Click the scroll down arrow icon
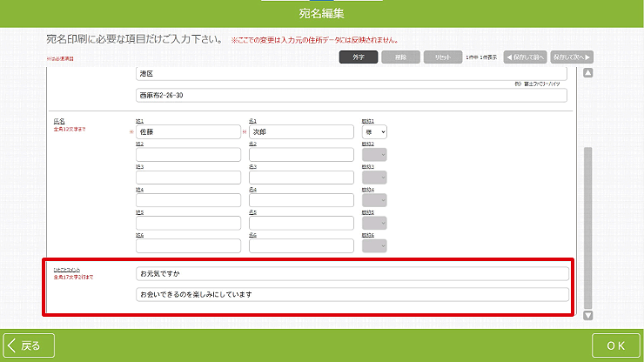Image resolution: width=644 pixels, height=362 pixels. click(x=587, y=316)
